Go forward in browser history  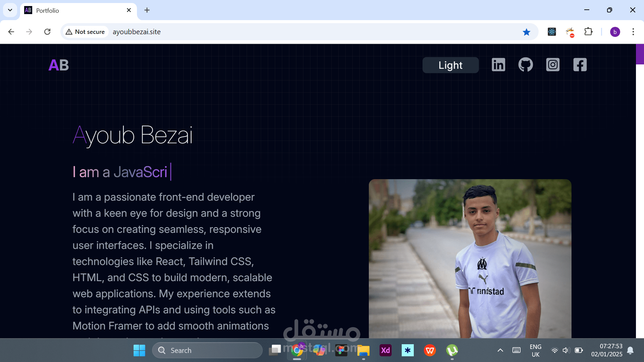tap(29, 32)
